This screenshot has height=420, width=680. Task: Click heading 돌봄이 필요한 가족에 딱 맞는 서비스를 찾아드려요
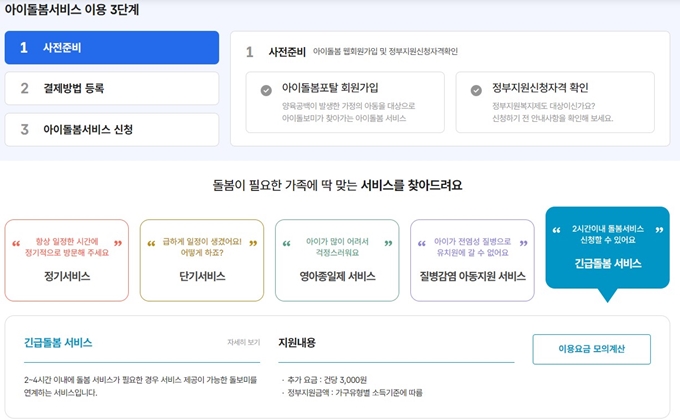[x=337, y=185]
